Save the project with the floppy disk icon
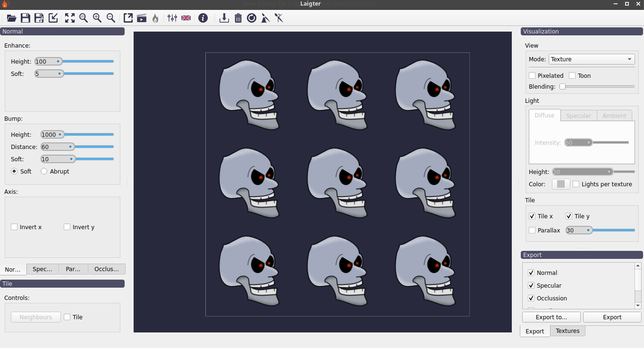The width and height of the screenshot is (644, 348). click(25, 18)
